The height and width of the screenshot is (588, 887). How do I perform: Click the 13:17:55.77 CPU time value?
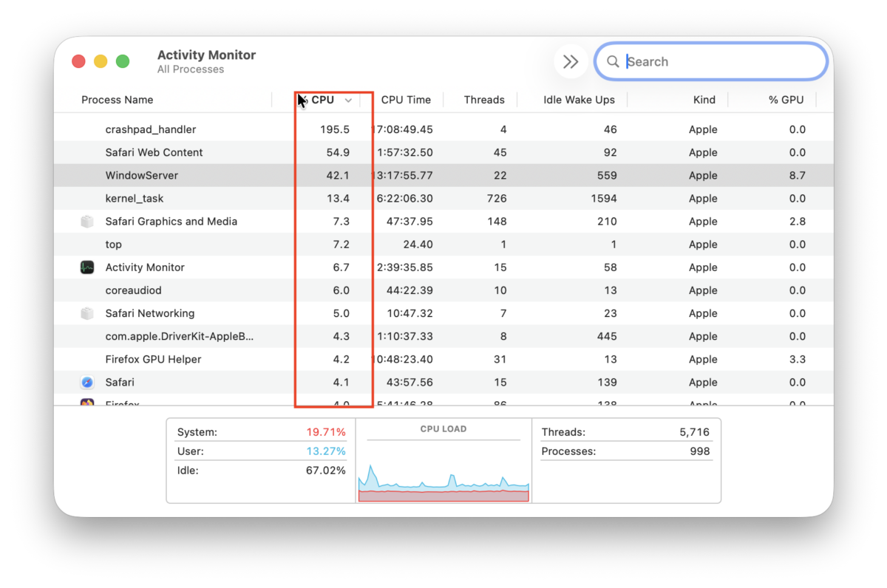tap(403, 175)
